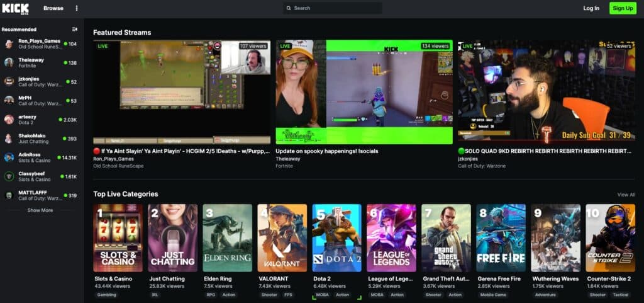Click Ron_Plays_Games name under featured stream
The image size is (644, 303).
pos(113,159)
